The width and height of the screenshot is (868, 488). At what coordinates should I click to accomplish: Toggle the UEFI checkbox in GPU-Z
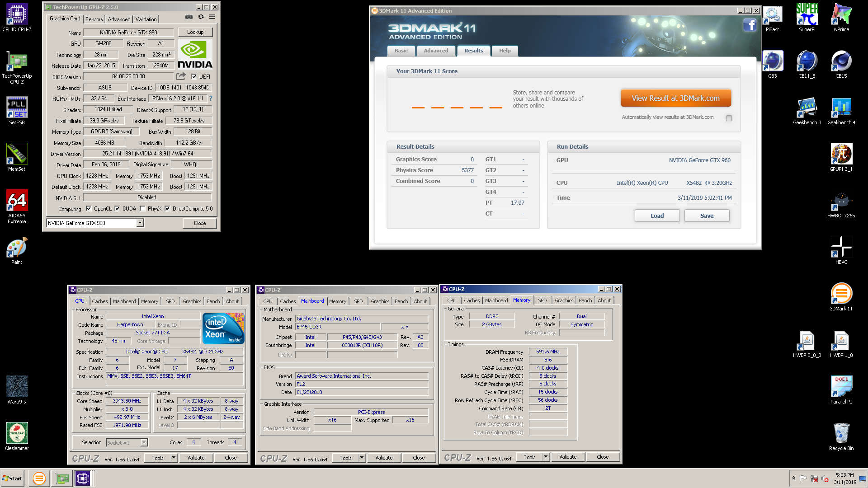194,76
